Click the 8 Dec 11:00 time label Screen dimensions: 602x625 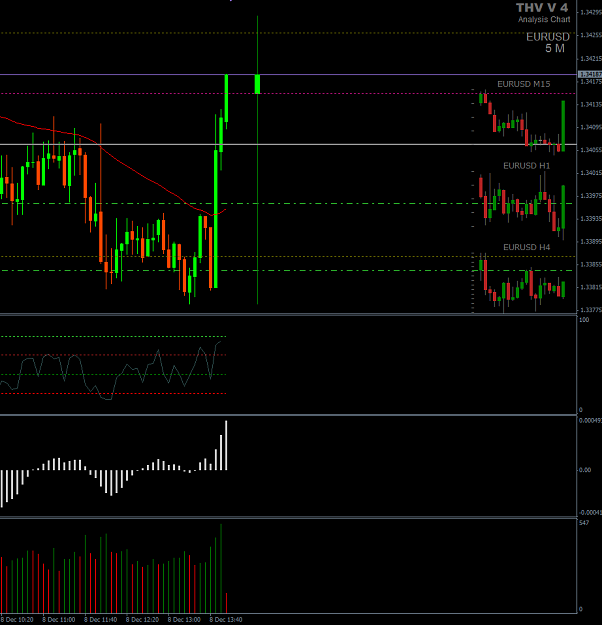59,620
